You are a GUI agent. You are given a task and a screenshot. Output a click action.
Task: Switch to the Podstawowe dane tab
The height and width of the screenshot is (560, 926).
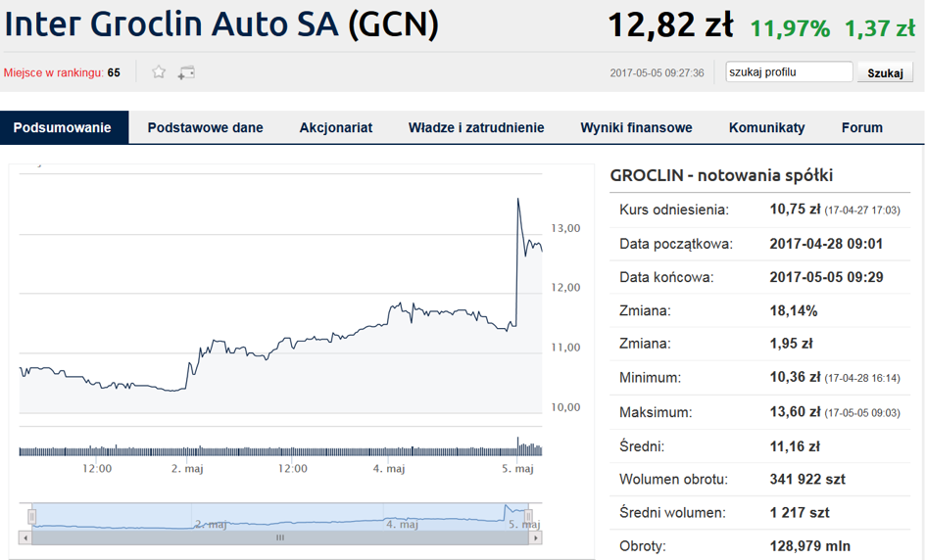(205, 127)
